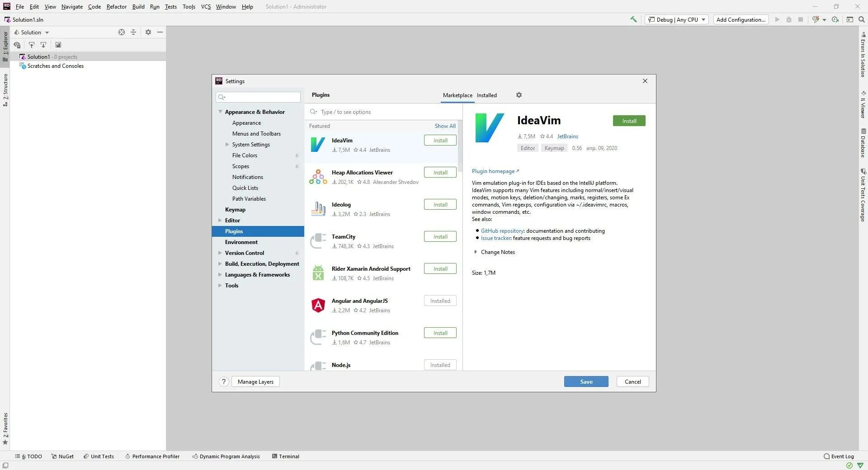The width and height of the screenshot is (868, 470).
Task: Click the plugin list scrollbar
Action: pos(460,147)
